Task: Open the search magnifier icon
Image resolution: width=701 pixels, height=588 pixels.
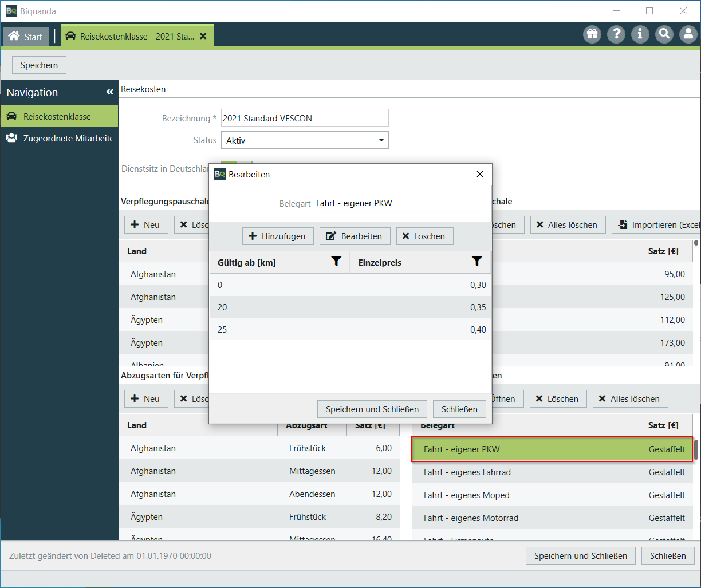Action: point(664,34)
